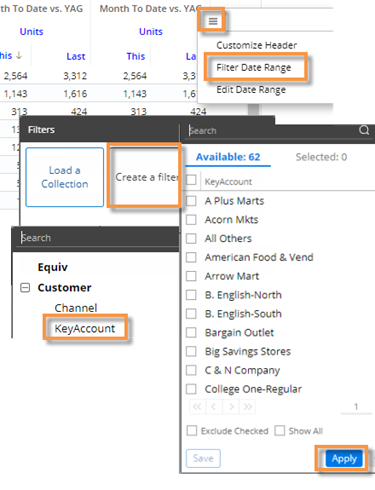Choose Filter Date Range menu item
The image size is (375, 490).
(254, 68)
